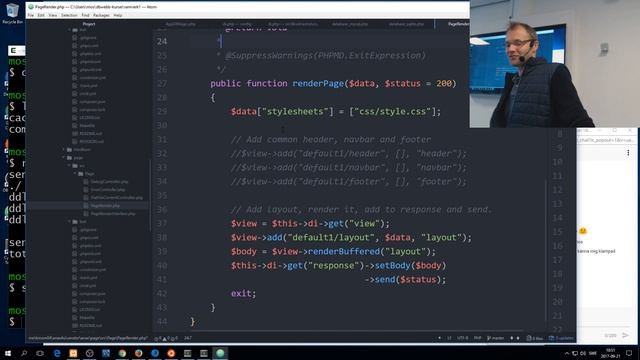Click line number 27 in the gutter
The image size is (640, 360).
click(162, 84)
